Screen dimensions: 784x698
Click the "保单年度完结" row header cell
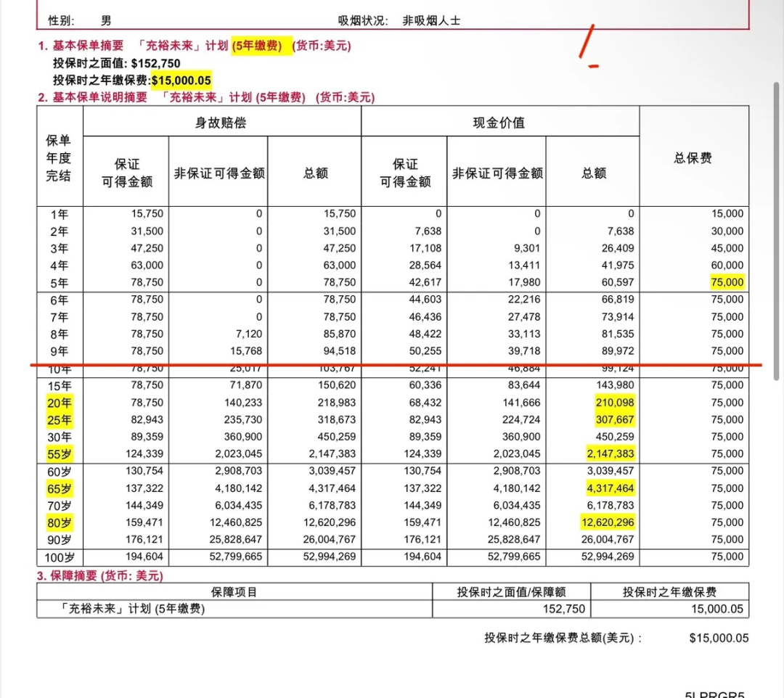point(60,157)
